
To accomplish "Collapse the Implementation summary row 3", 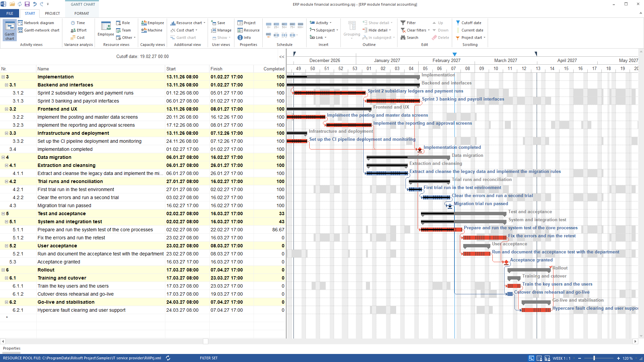I will pyautogui.click(x=3, y=77).
